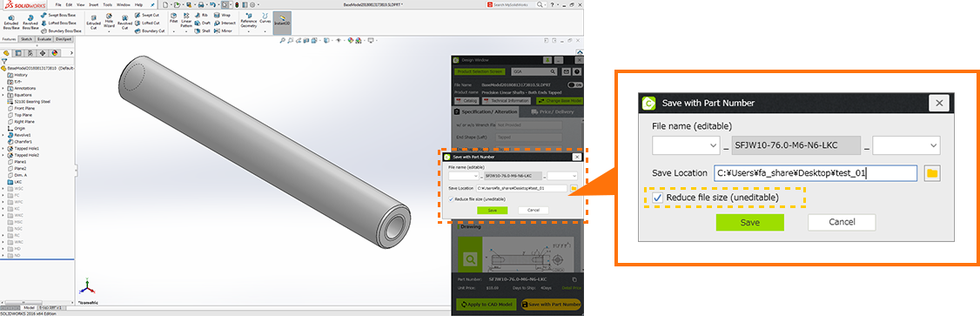Pick the Boundary Cut tool
Image resolution: width=980 pixels, height=316 pixels.
tap(150, 30)
